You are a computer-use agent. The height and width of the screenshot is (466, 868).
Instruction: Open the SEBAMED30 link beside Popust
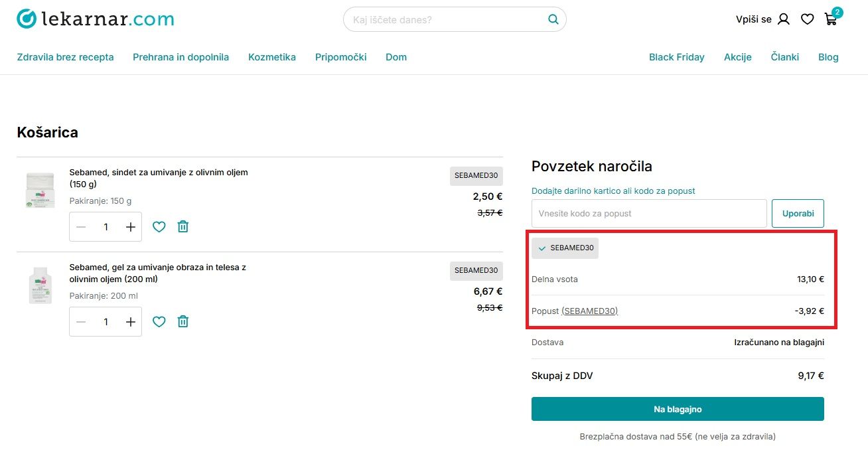(589, 311)
